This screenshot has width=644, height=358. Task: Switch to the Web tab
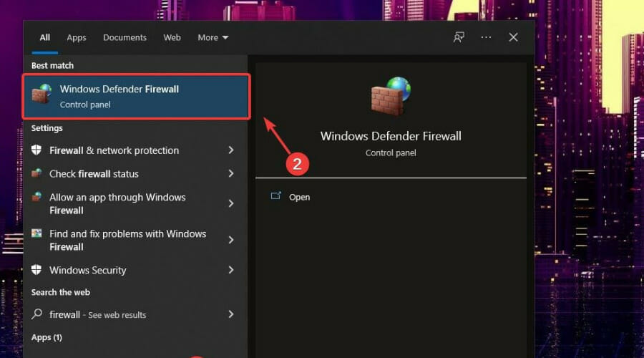pyautogui.click(x=172, y=37)
